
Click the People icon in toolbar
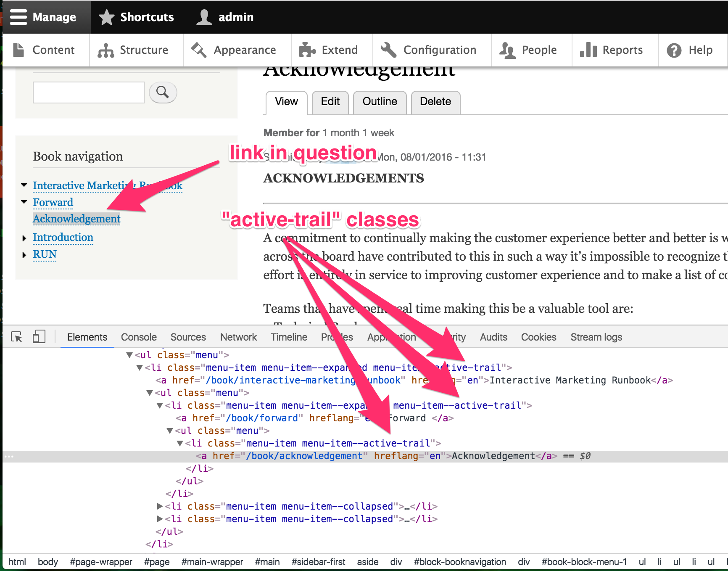point(508,50)
